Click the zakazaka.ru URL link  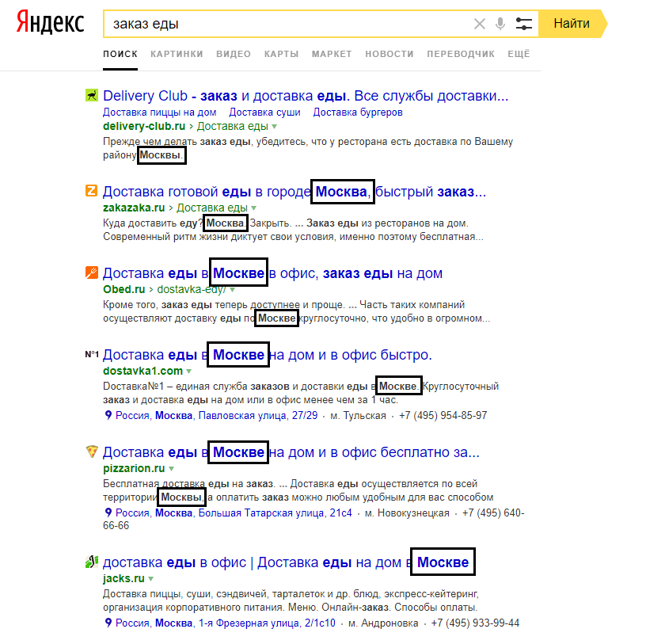134,208
